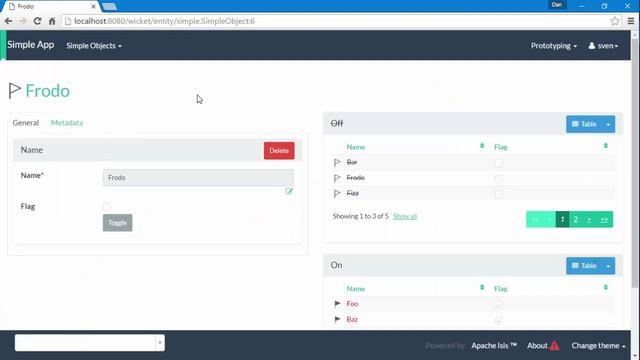Click Name column header in Off table
The image size is (640, 360).
pyautogui.click(x=356, y=147)
